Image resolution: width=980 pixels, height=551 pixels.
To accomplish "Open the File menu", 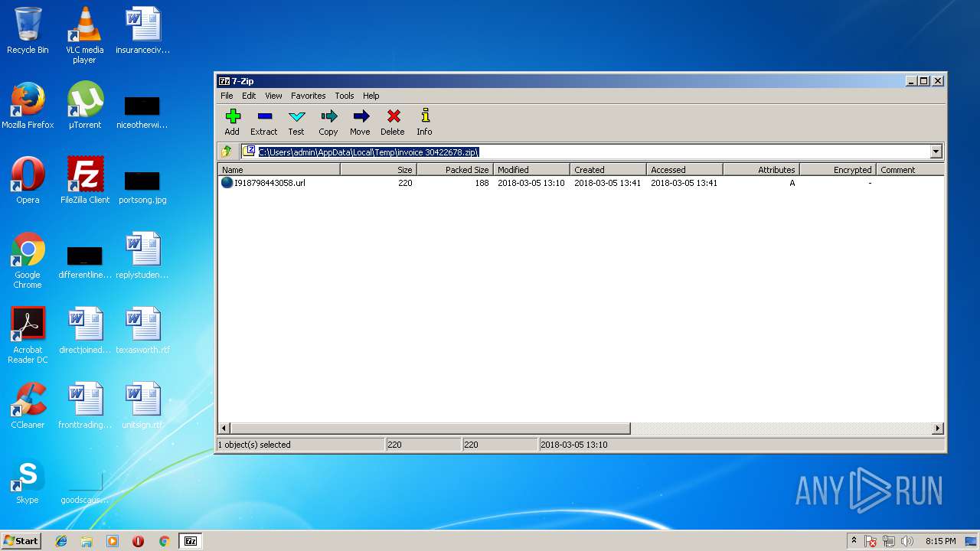I will [227, 96].
